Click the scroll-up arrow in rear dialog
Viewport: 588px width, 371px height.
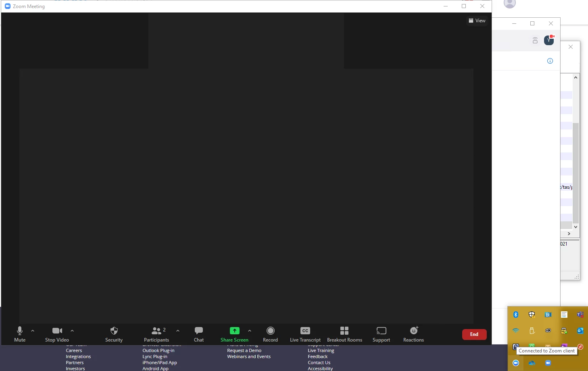(576, 77)
